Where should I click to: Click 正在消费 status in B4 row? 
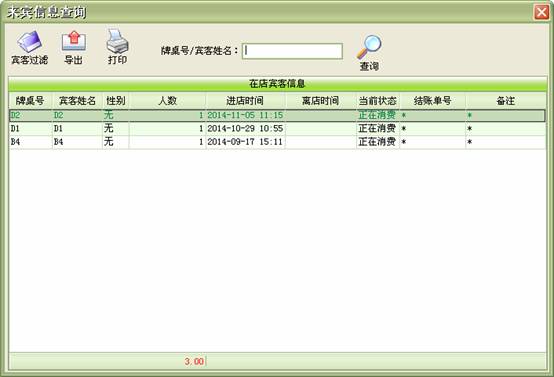[x=377, y=142]
